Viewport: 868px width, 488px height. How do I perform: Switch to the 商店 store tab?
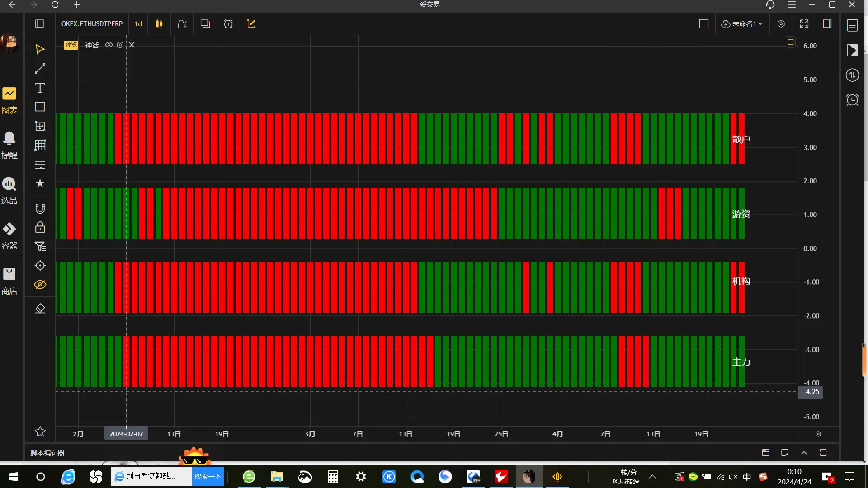click(9, 280)
